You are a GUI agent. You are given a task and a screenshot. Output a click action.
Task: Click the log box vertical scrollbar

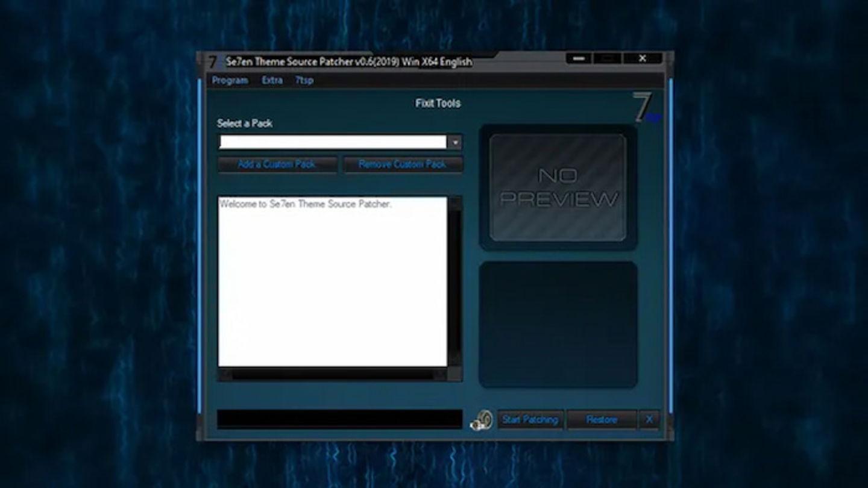(x=455, y=281)
